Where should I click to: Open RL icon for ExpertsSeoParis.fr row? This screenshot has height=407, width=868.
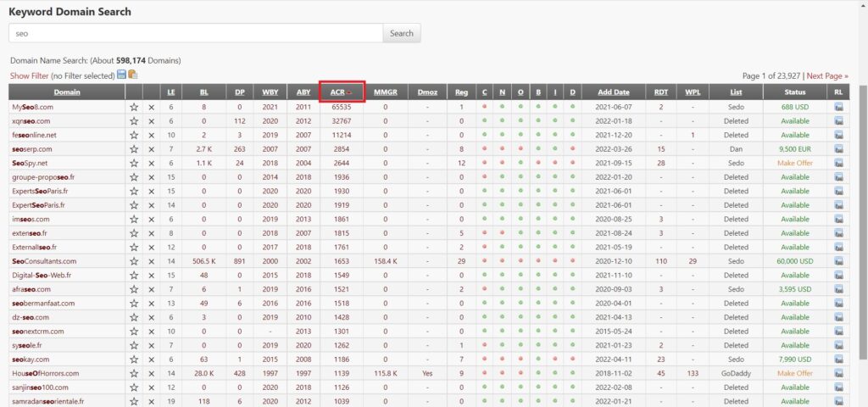click(838, 191)
